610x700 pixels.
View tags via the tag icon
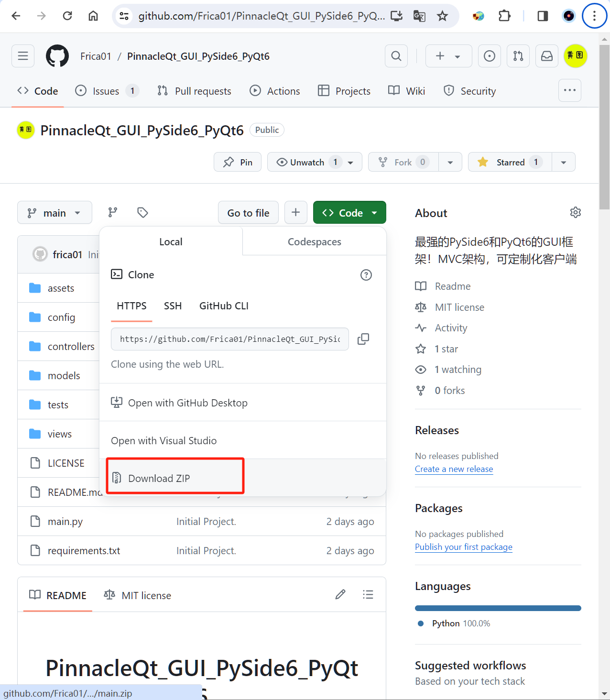142,212
